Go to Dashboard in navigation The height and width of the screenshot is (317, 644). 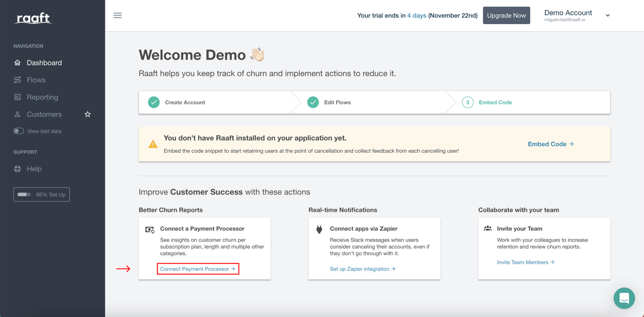pos(44,63)
